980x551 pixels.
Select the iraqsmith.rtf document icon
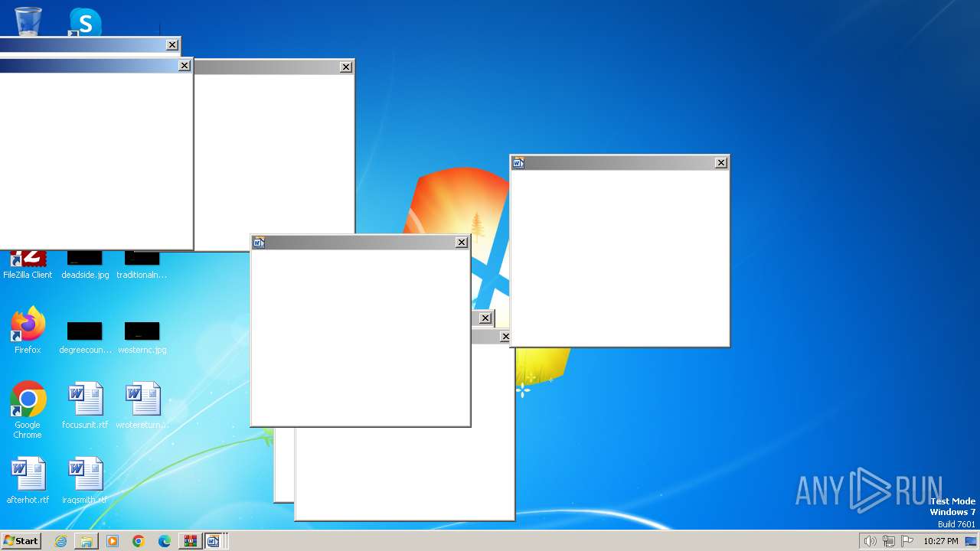[85, 481]
